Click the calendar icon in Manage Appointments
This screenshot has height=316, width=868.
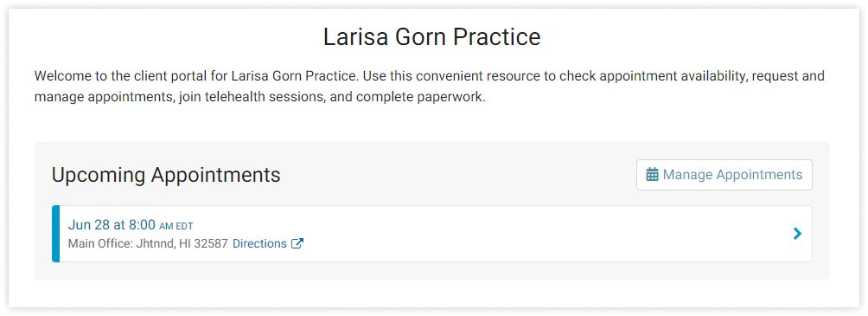pyautogui.click(x=652, y=175)
